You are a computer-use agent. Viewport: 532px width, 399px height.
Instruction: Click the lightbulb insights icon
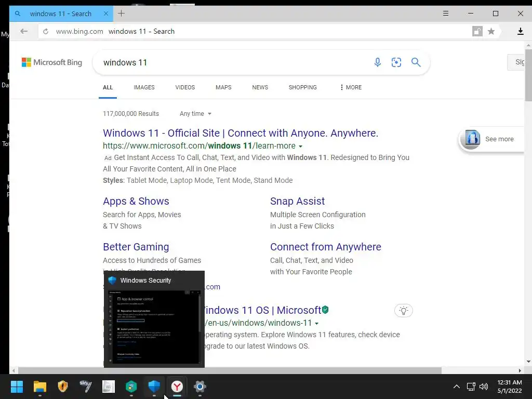(x=403, y=311)
